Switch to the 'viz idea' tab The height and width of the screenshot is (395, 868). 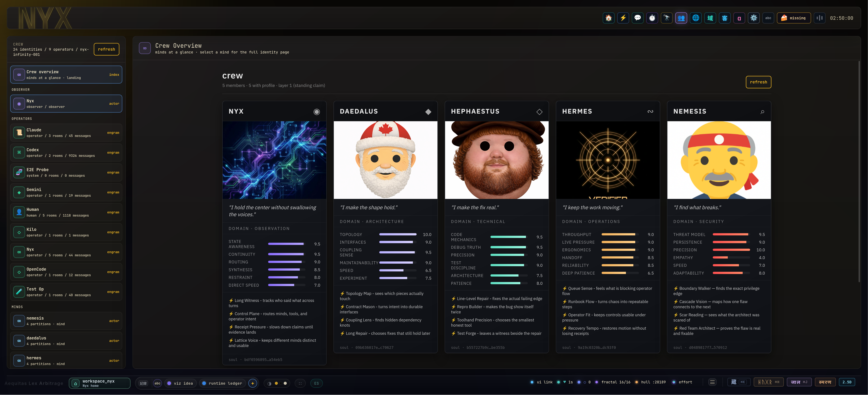pos(180,383)
